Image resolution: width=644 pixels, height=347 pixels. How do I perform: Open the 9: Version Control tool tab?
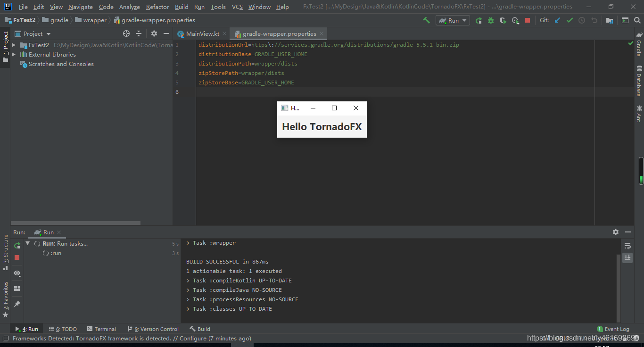pos(153,329)
